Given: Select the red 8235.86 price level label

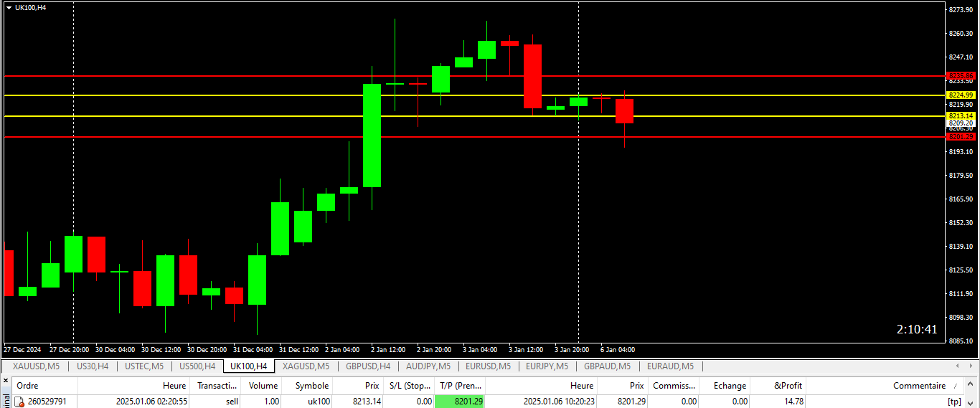Looking at the screenshot, I should pos(961,75).
